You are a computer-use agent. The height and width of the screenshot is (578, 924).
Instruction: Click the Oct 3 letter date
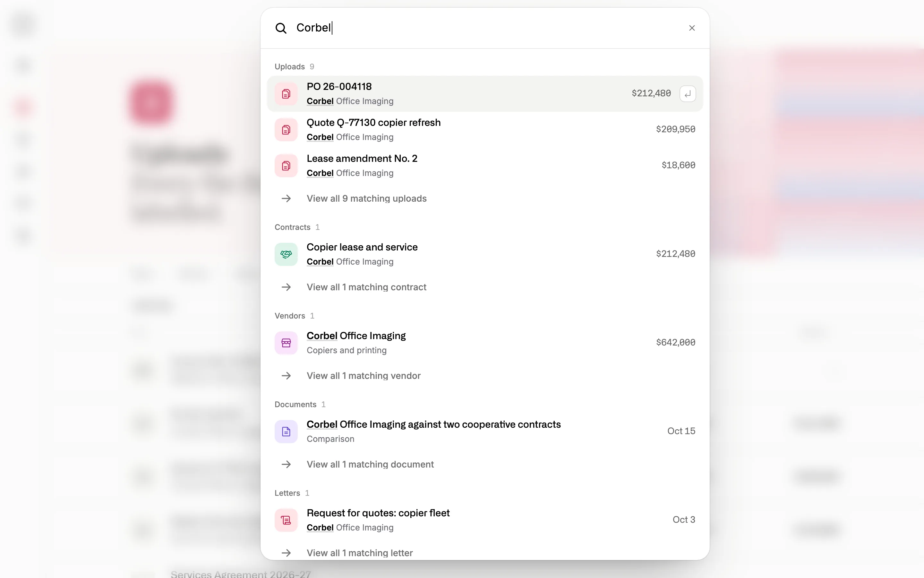click(x=684, y=520)
